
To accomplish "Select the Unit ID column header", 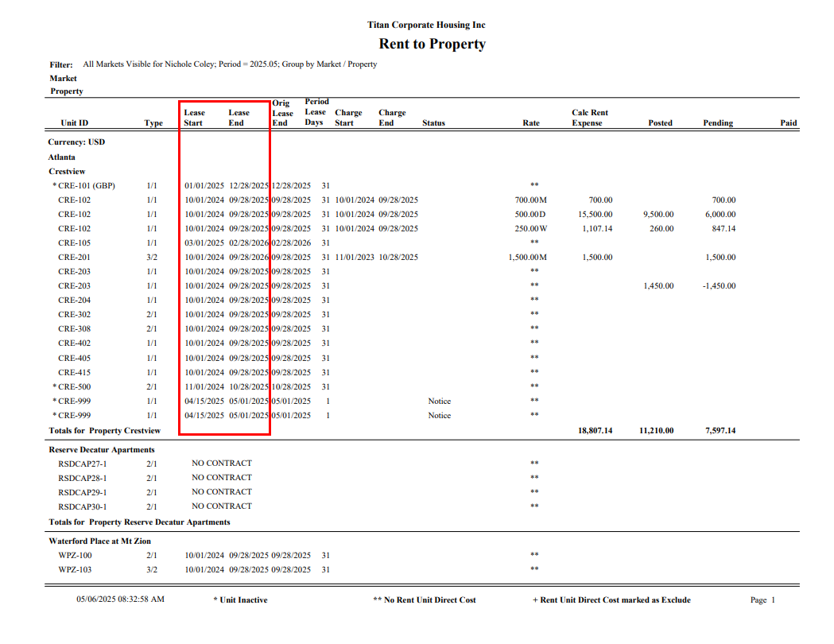I will tap(74, 123).
